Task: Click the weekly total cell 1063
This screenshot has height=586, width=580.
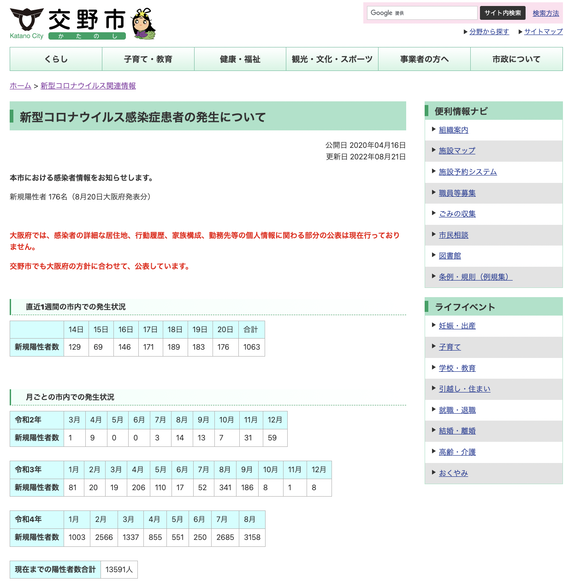Action: tap(252, 347)
